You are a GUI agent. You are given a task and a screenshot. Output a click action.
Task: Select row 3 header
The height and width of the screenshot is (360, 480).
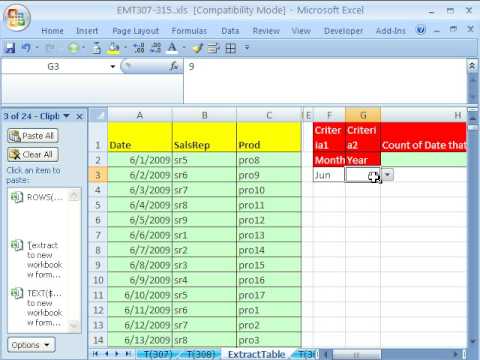click(x=98, y=175)
